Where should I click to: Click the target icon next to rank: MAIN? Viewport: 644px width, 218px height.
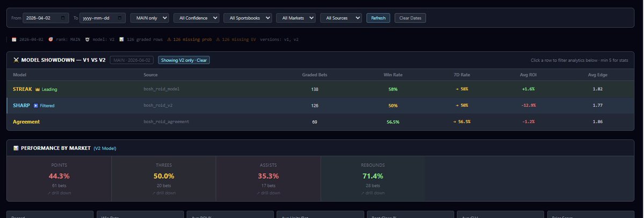click(50, 39)
